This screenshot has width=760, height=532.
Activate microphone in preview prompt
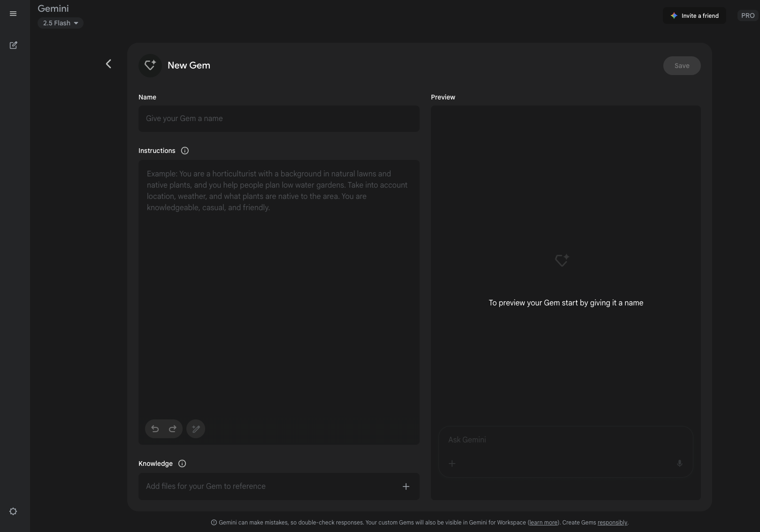[679, 464]
